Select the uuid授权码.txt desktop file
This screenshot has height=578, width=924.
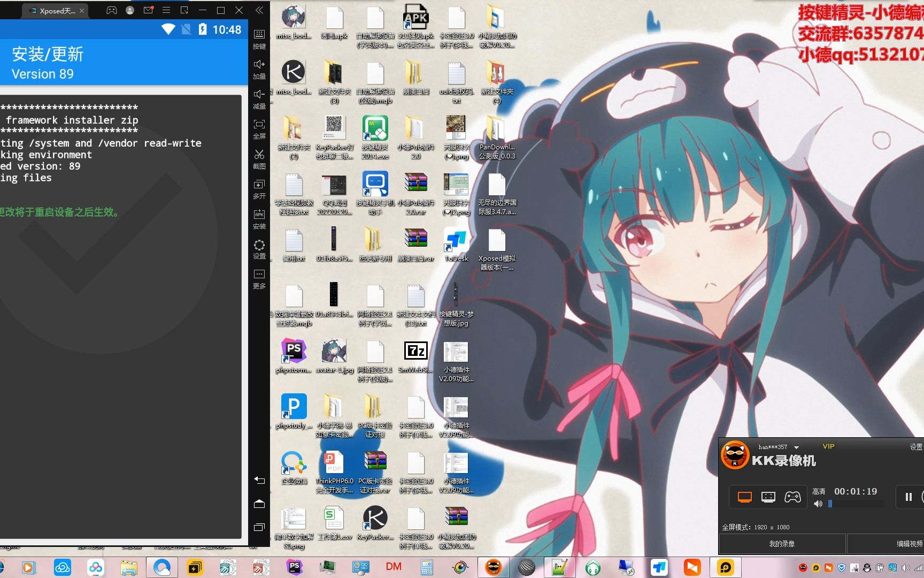click(457, 82)
